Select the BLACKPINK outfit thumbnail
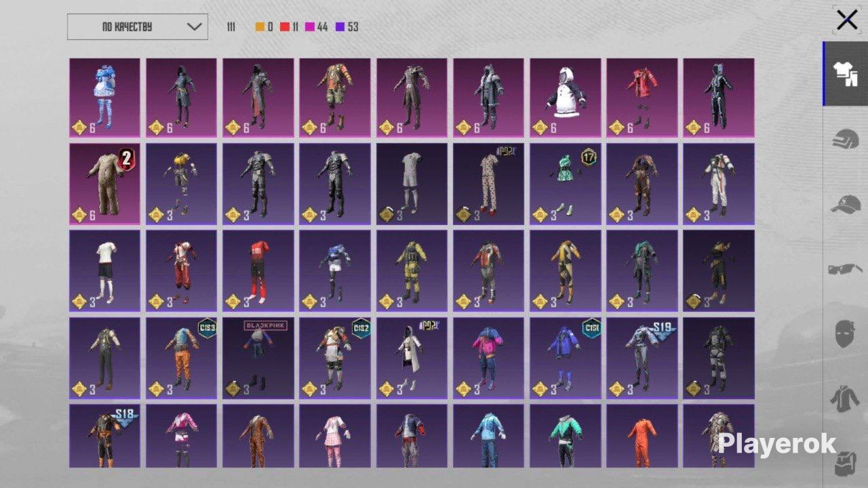 (x=258, y=357)
